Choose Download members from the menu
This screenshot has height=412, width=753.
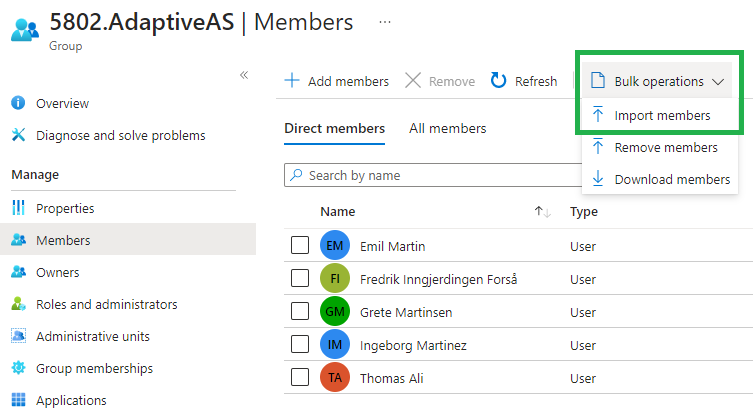point(659,179)
